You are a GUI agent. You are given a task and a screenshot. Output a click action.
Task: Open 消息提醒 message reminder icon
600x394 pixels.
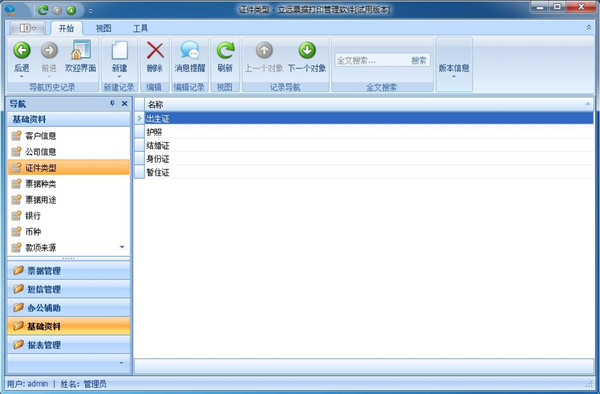click(x=190, y=50)
